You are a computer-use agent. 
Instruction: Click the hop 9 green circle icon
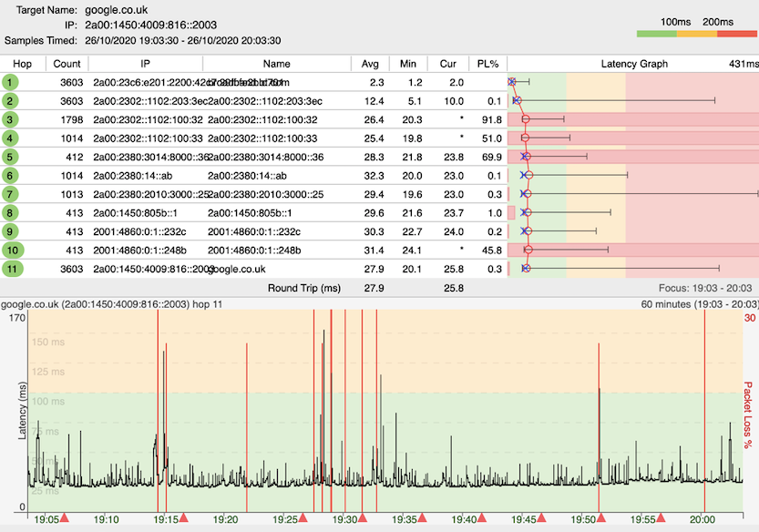point(10,231)
